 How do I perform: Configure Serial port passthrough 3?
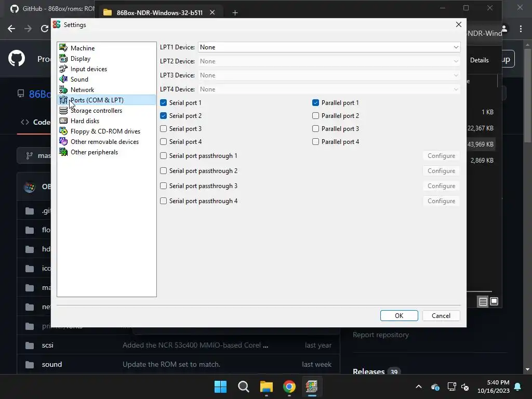(x=441, y=186)
